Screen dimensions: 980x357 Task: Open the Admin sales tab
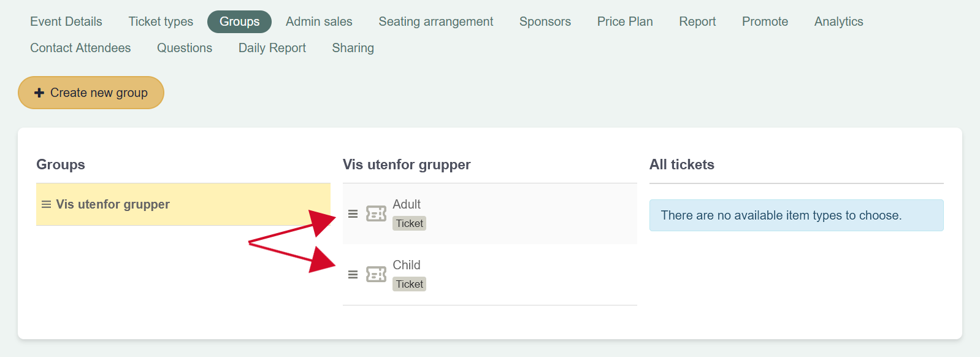point(319,21)
